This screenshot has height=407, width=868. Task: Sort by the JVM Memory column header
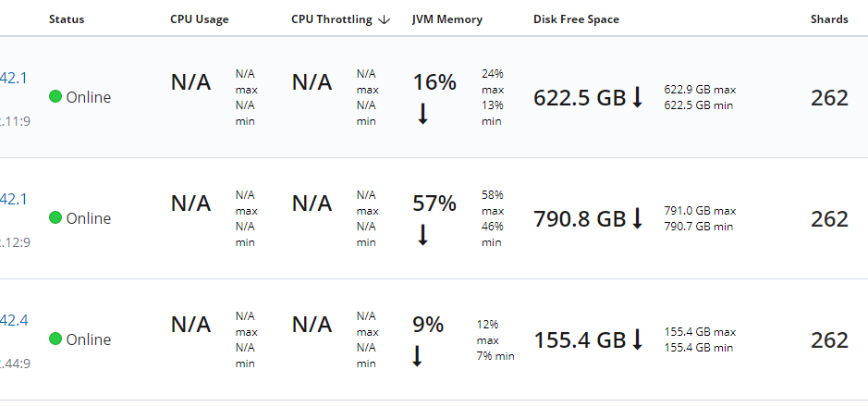pos(447,19)
